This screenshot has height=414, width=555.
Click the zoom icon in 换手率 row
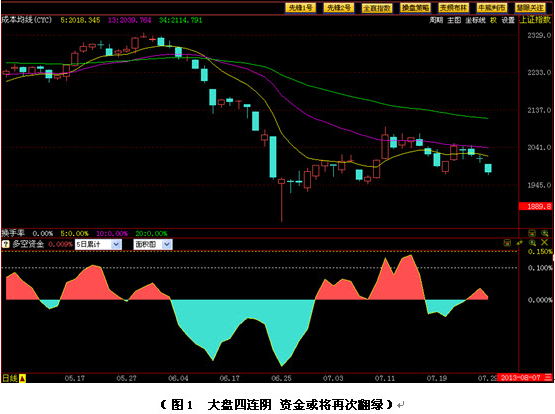click(x=544, y=233)
